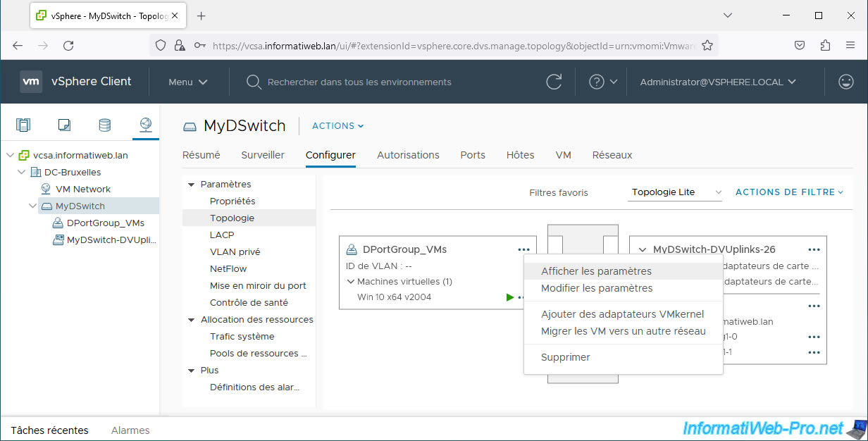Open the Topologie Lite filter dropdown
Viewport: 868px width, 441px height.
676,192
